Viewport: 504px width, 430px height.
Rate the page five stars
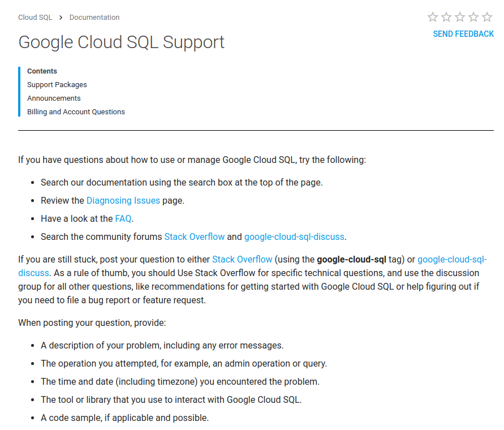coord(487,17)
